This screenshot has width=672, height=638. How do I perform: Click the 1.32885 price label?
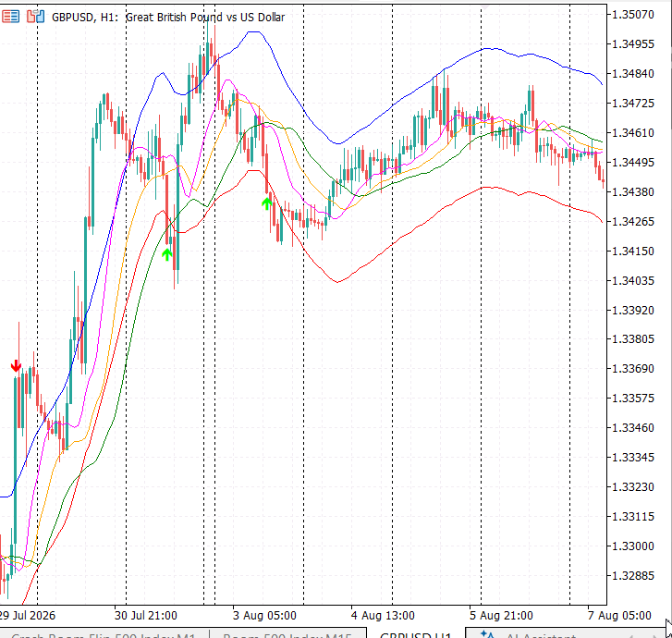pos(633,576)
